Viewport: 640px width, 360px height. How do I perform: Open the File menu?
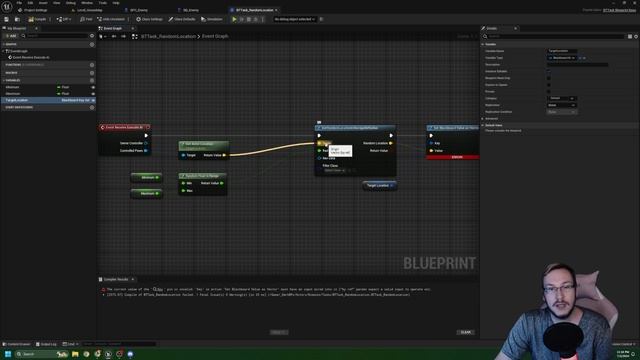[19, 3]
